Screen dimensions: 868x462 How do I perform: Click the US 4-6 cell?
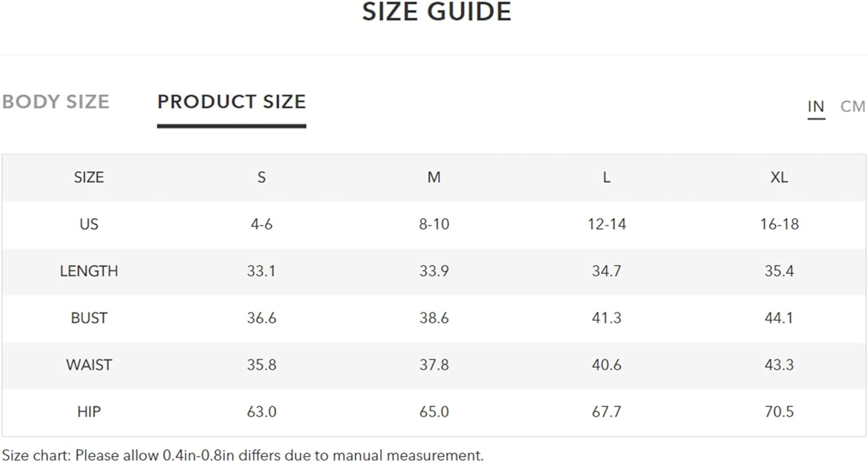(x=262, y=224)
